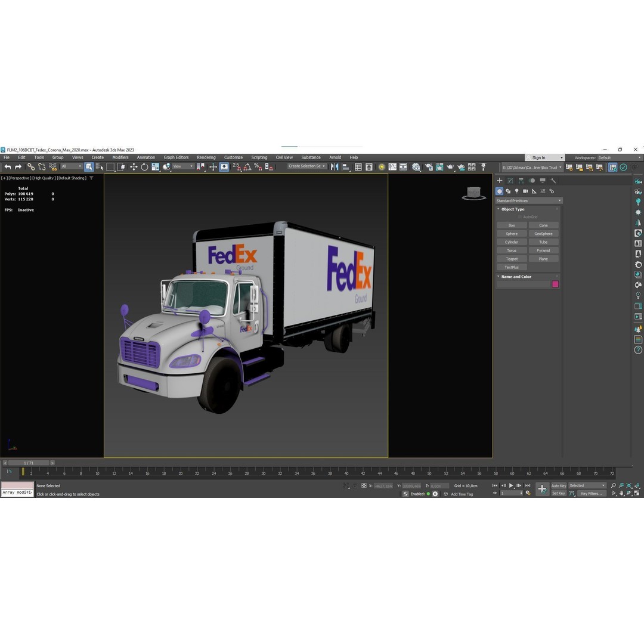
Task: Open the Layer Explorer icon
Action: pyautogui.click(x=369, y=167)
